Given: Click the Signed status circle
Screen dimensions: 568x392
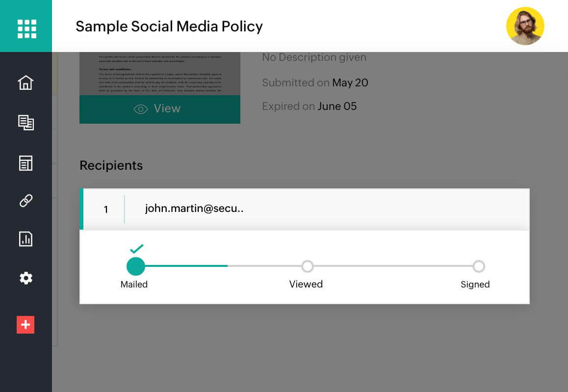Looking at the screenshot, I should [x=479, y=266].
